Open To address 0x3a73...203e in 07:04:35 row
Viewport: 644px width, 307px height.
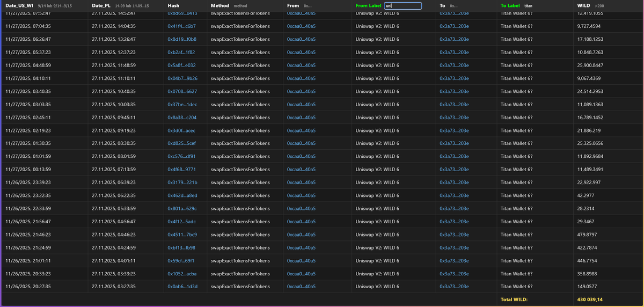pyautogui.click(x=454, y=26)
